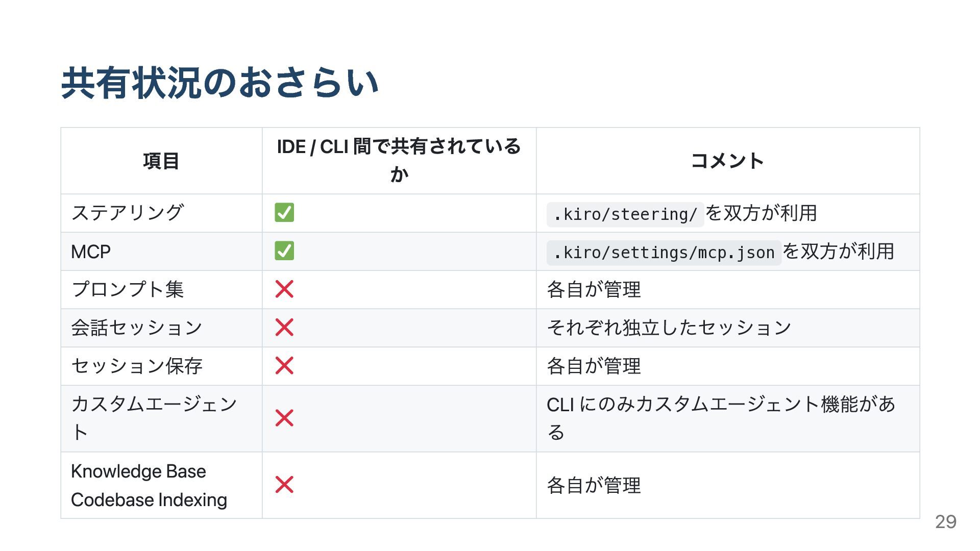Click the 項目 column header
This screenshot has height=551, width=980.
pyautogui.click(x=161, y=161)
